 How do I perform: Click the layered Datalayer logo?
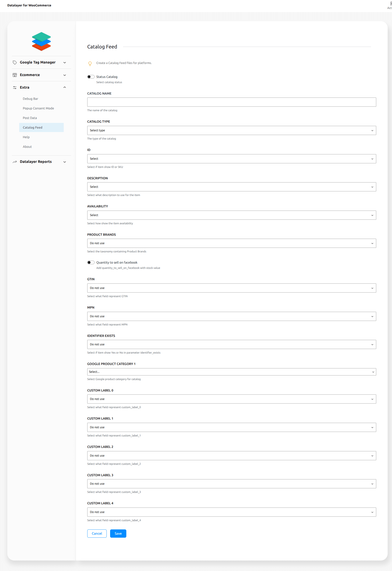41,41
